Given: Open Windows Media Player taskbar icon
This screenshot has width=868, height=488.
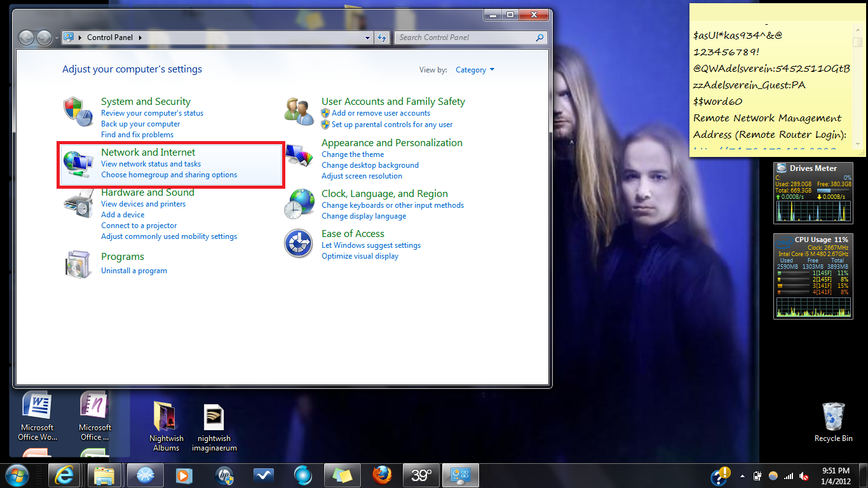Looking at the screenshot, I should 184,475.
